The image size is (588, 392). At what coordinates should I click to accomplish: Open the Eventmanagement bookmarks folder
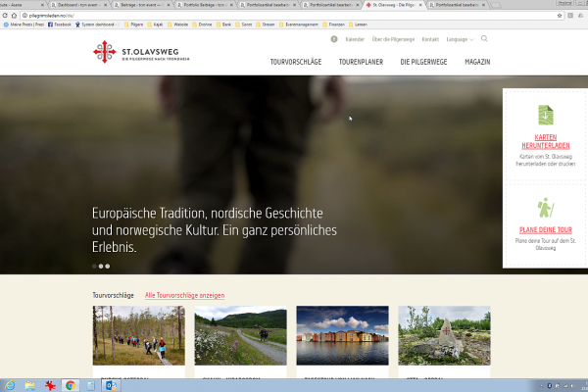[x=299, y=24]
